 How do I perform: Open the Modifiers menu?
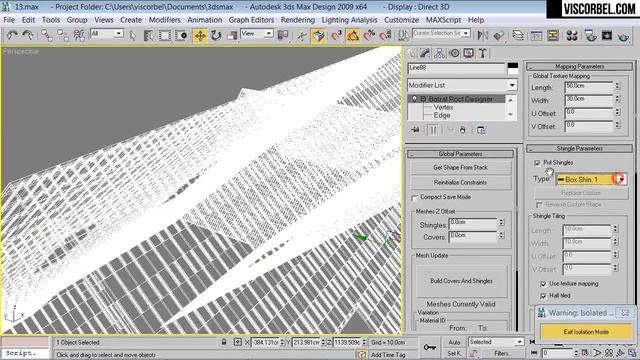coord(164,20)
